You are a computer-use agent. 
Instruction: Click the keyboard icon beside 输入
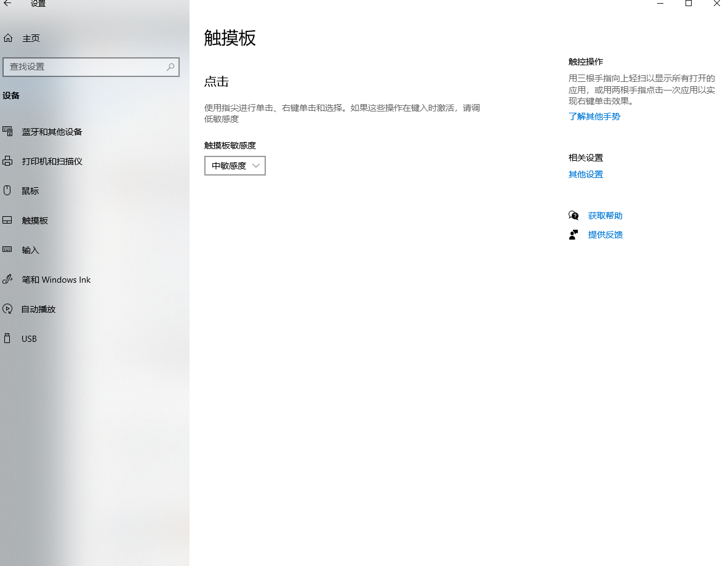[7, 249]
